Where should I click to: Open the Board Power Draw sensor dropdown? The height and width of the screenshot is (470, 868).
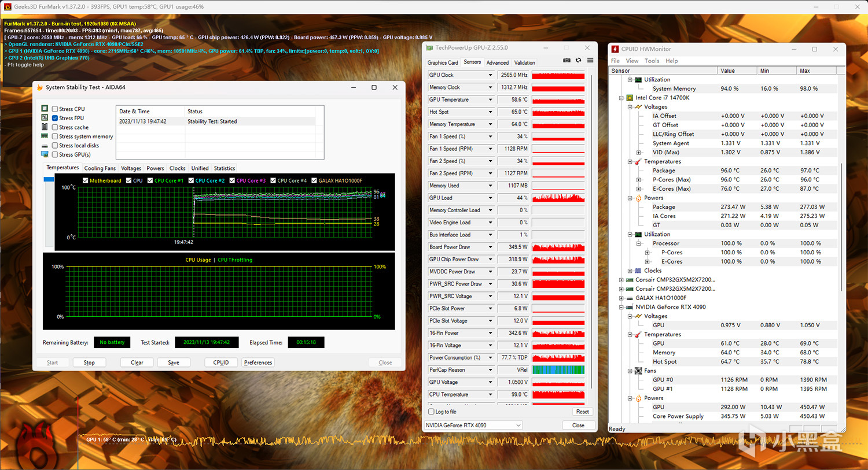pos(490,247)
